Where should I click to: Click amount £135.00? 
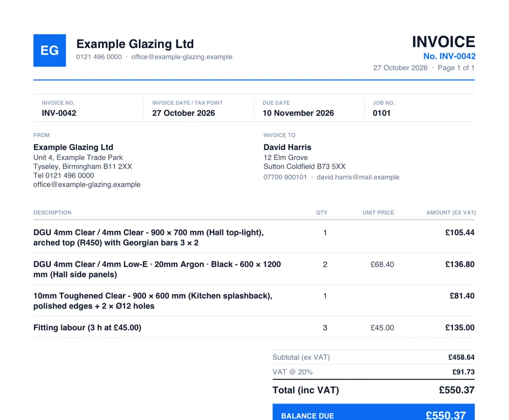point(460,328)
